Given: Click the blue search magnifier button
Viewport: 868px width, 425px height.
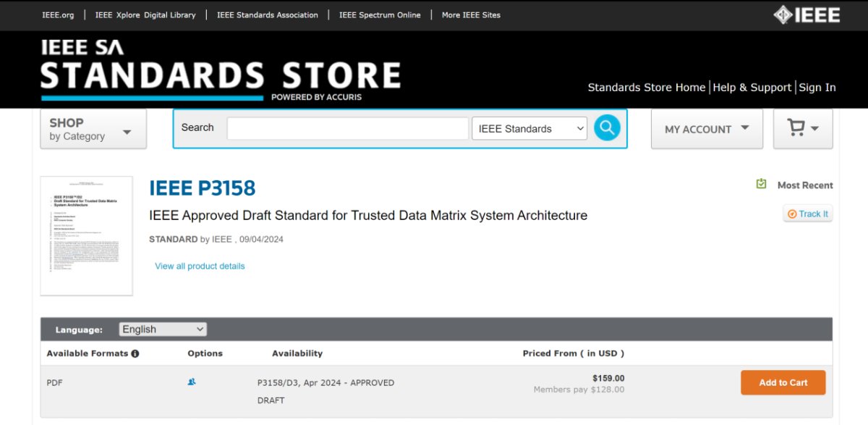Looking at the screenshot, I should pyautogui.click(x=607, y=128).
